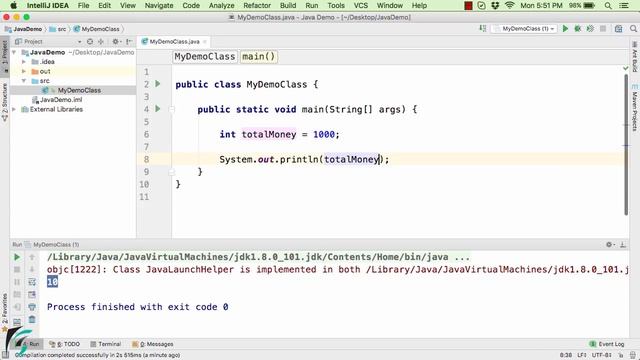Click the print output icon in Run panel
640x360 pixels.
tap(32, 307)
